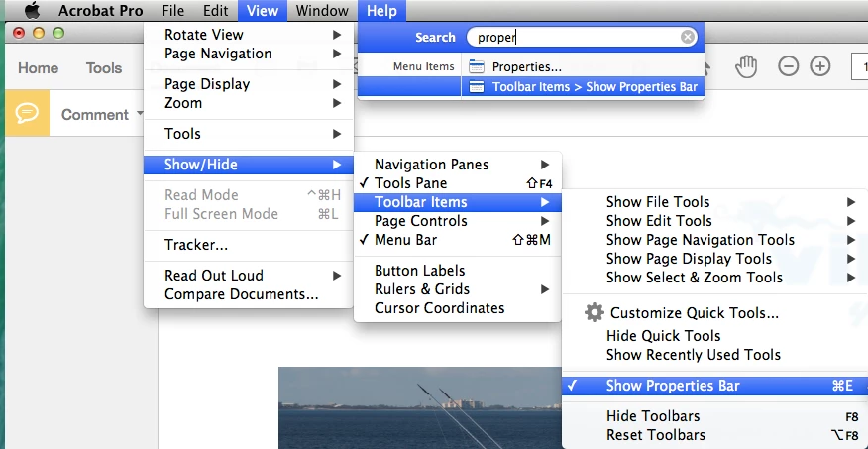Close the View menu
The image size is (868, 449).
coord(263,11)
